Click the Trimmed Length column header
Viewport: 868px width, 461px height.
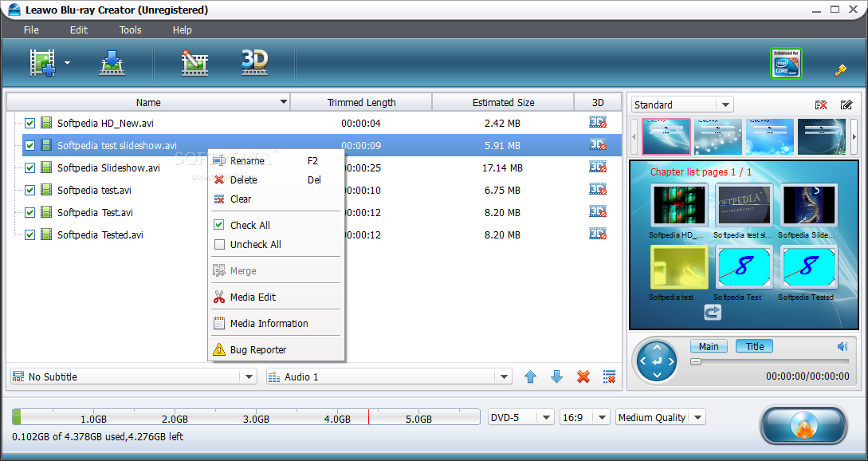tap(361, 102)
